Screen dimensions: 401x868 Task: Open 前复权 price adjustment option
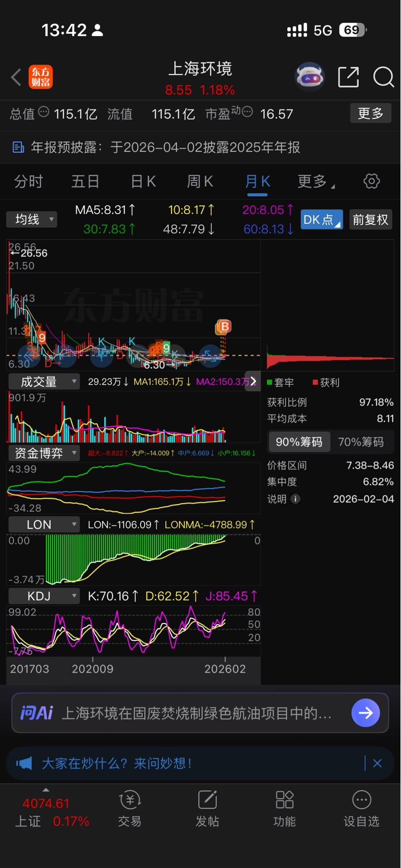370,219
